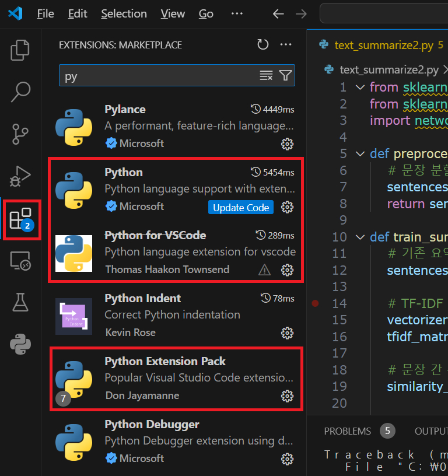This screenshot has width=448, height=476.
Task: Open the Remote Explorer view
Action: point(20,261)
